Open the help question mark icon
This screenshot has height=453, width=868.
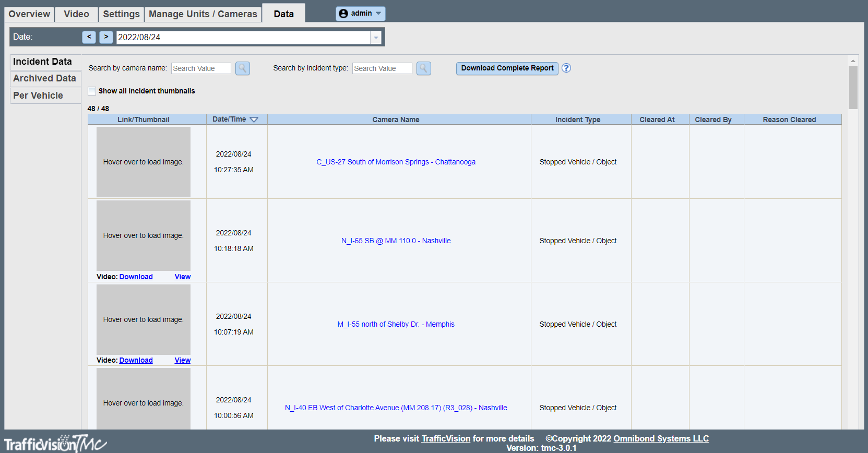click(x=566, y=68)
